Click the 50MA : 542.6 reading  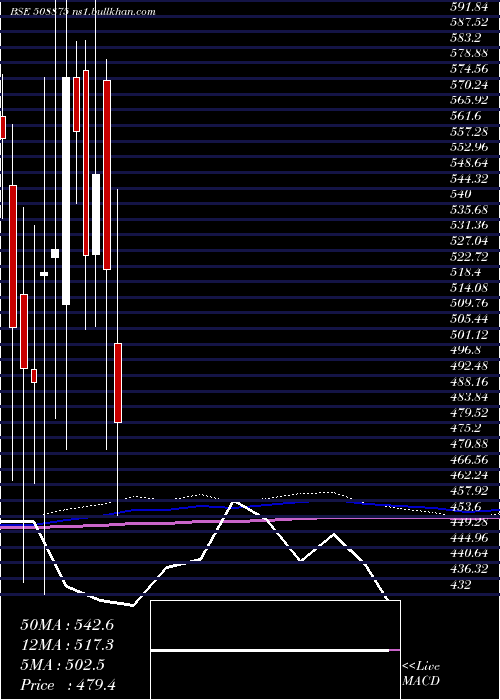pos(67,625)
